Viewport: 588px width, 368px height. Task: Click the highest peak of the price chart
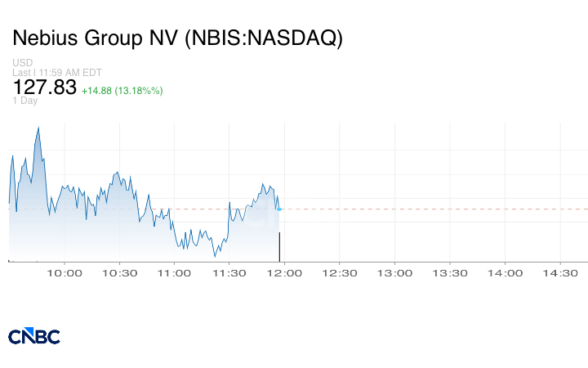38,128
